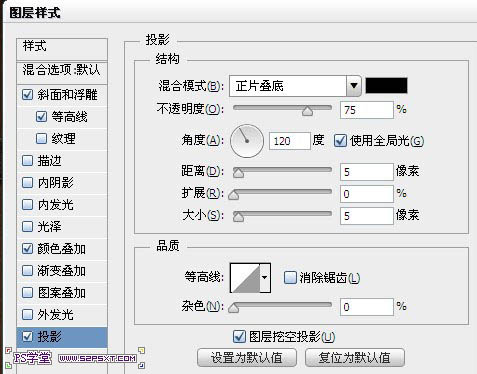Viewport: 477px width, 374px height.
Task: Enable the 内阴影 checkbox
Action: click(x=27, y=182)
